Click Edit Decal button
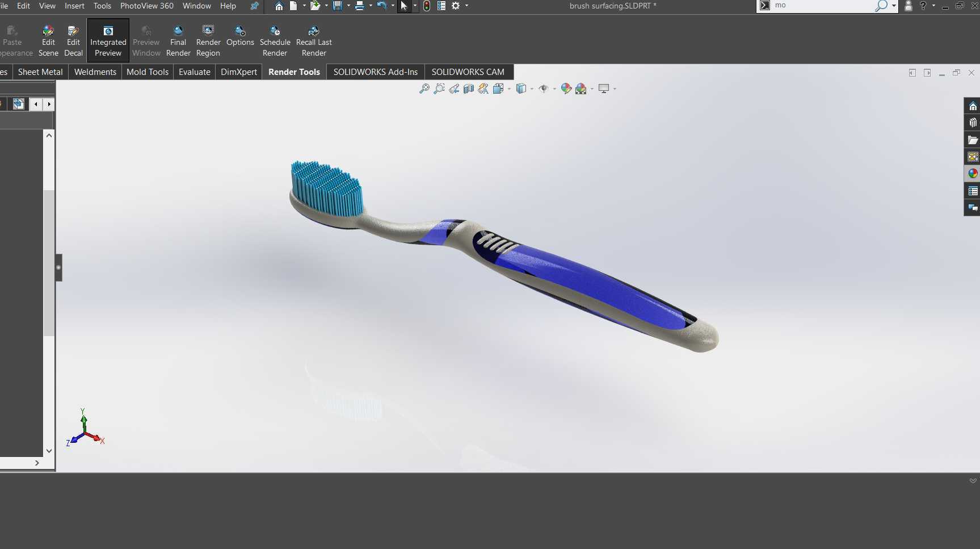Image resolution: width=980 pixels, height=549 pixels. click(x=73, y=41)
